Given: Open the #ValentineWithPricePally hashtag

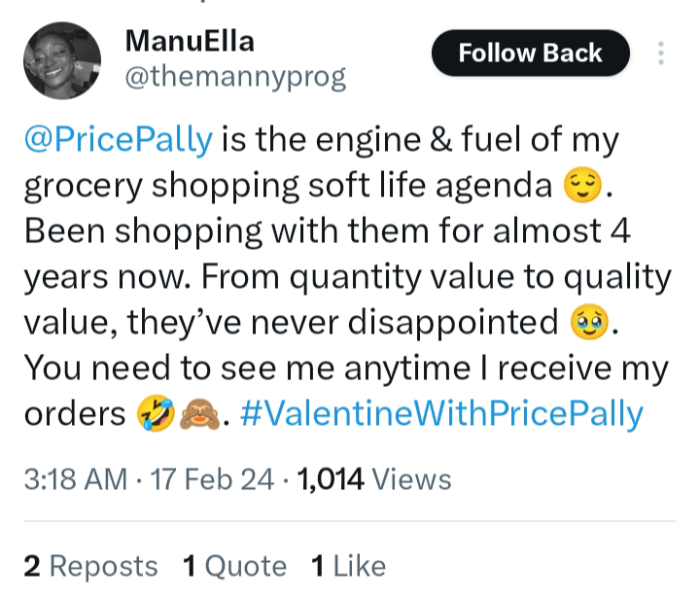Looking at the screenshot, I should click(439, 414).
